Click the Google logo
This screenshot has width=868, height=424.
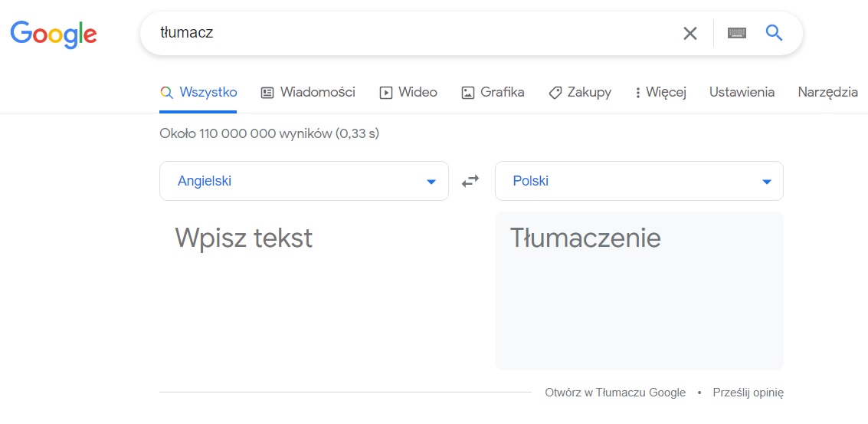[x=54, y=35]
